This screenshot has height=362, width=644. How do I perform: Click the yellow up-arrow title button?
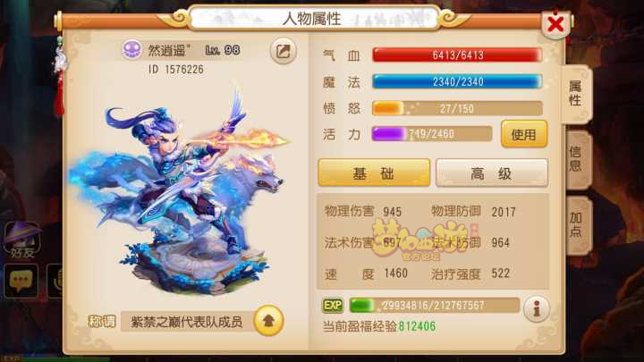pos(268,321)
